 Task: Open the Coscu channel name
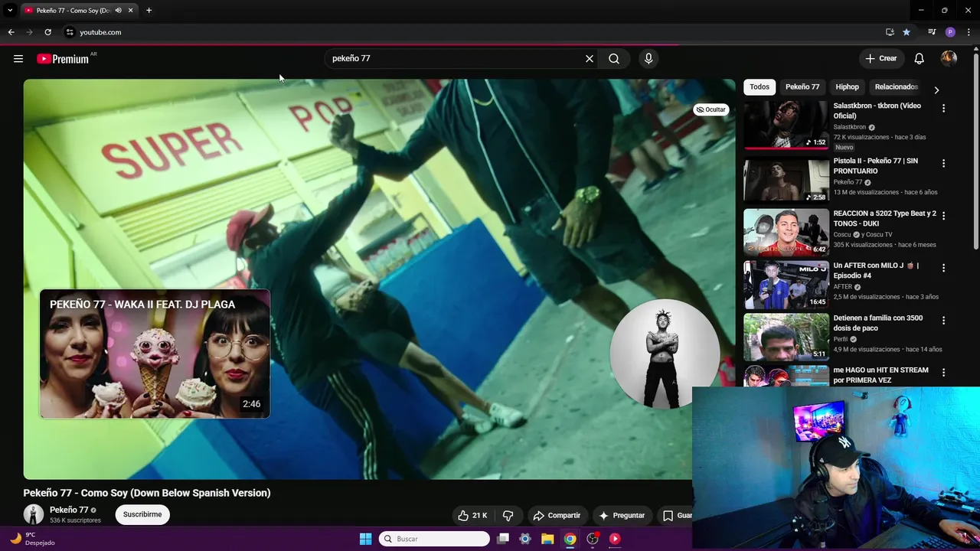pos(842,235)
